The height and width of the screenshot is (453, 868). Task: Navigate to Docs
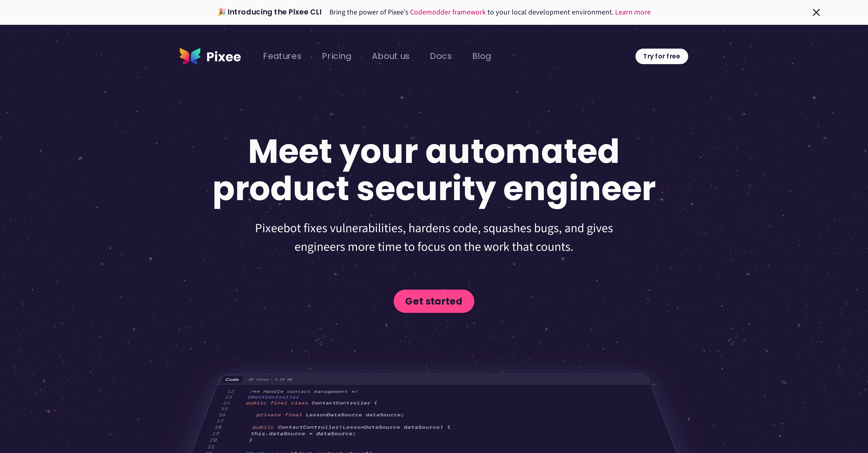click(x=441, y=56)
